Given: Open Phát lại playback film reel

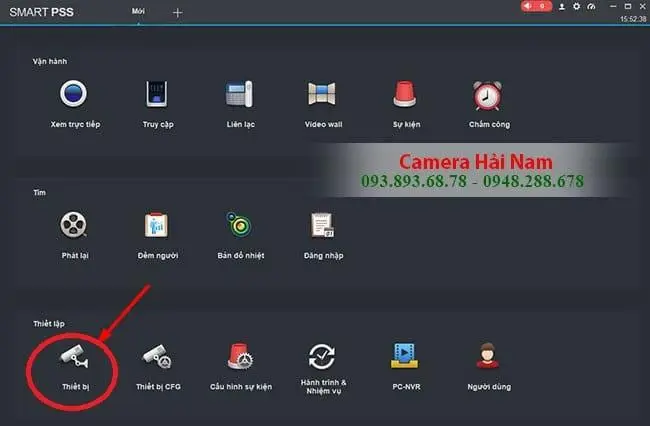Looking at the screenshot, I should (73, 225).
